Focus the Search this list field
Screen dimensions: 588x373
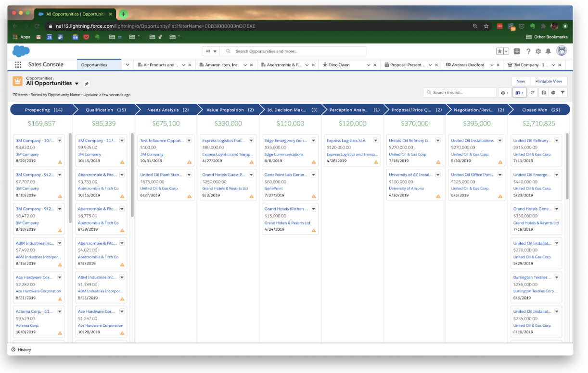(x=460, y=93)
